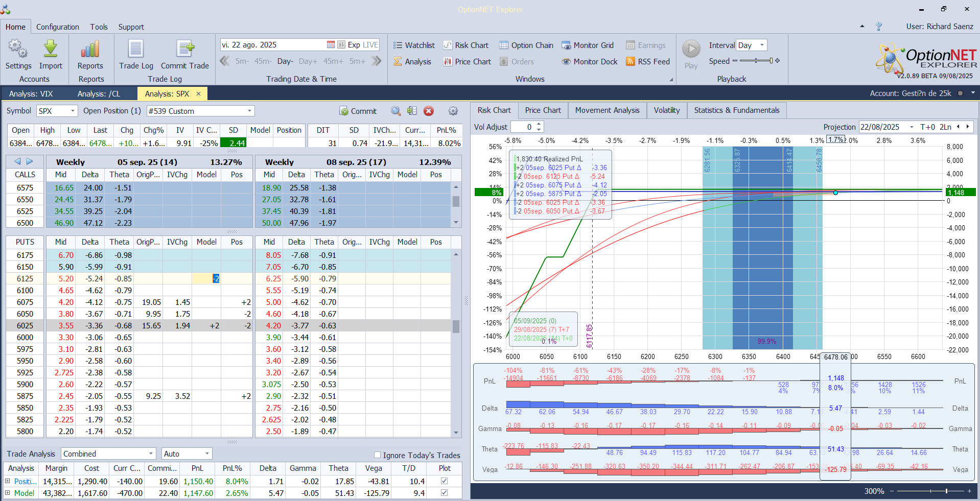Open the Trade Log icon
980x501 pixels.
click(x=136, y=49)
